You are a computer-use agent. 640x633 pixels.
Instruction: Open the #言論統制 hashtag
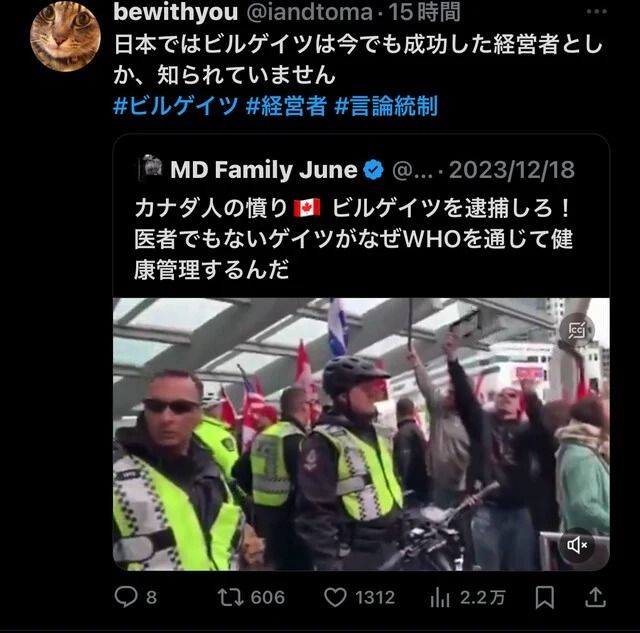386,106
